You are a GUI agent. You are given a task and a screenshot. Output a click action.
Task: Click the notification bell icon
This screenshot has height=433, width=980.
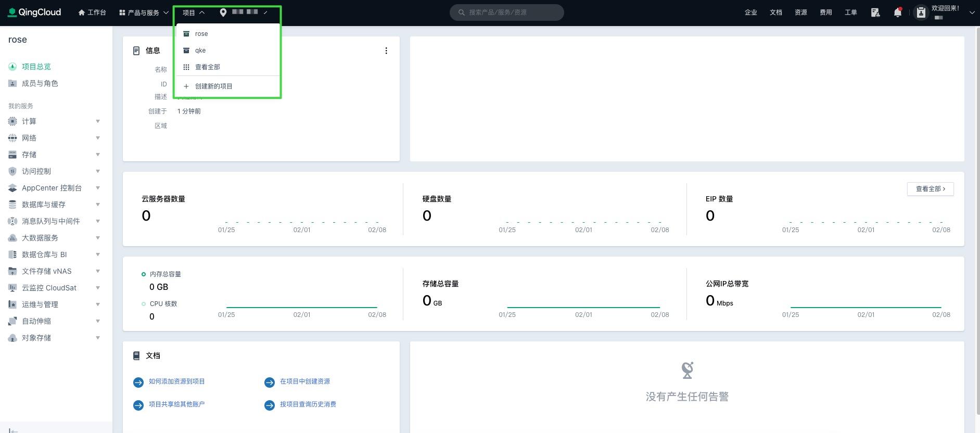897,12
